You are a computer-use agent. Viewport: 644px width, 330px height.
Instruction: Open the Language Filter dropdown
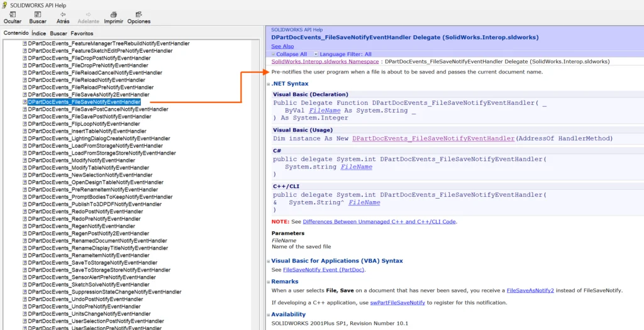343,54
